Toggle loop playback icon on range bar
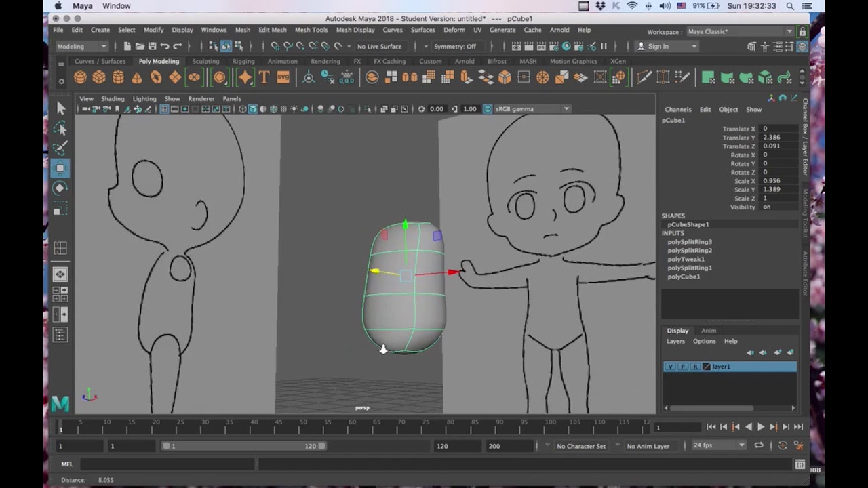The height and width of the screenshot is (488, 868). click(x=759, y=445)
